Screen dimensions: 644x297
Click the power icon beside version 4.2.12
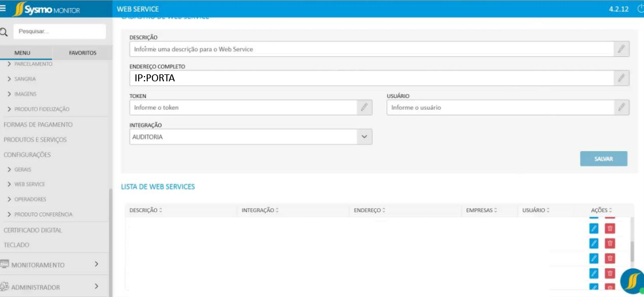[640, 9]
